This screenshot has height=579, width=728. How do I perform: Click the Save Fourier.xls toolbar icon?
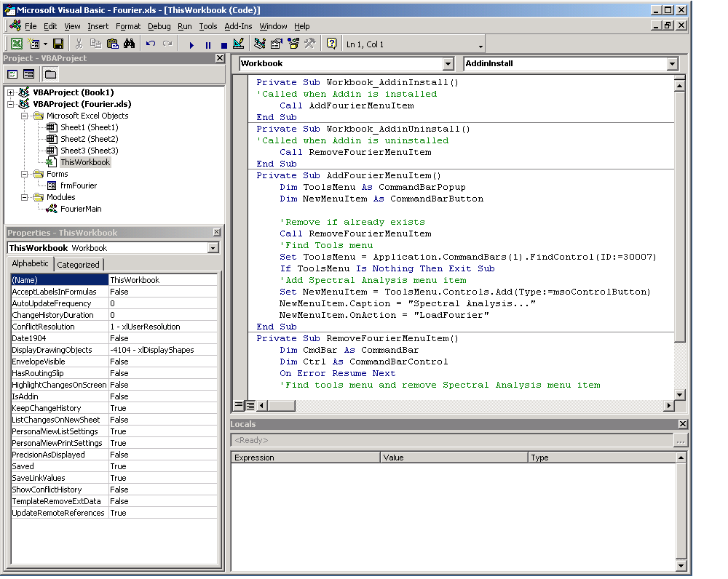pyautogui.click(x=58, y=44)
